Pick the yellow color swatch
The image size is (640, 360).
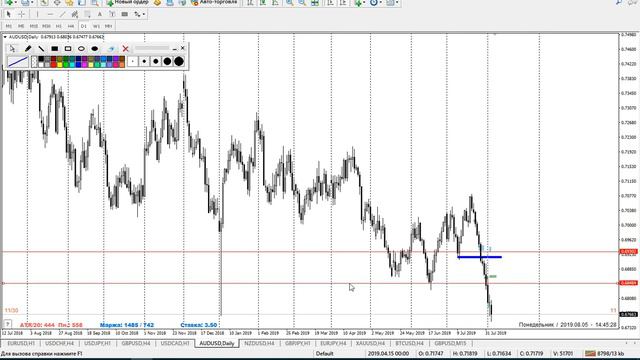60,65
